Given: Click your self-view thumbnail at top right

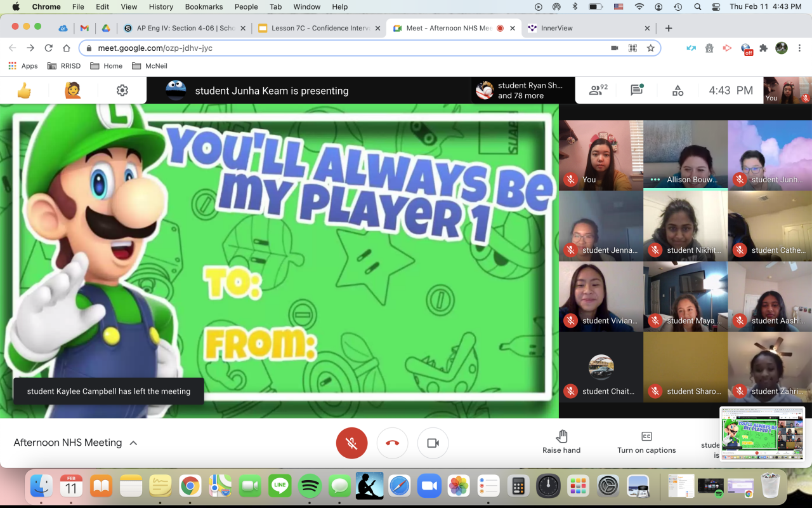Looking at the screenshot, I should click(x=787, y=90).
